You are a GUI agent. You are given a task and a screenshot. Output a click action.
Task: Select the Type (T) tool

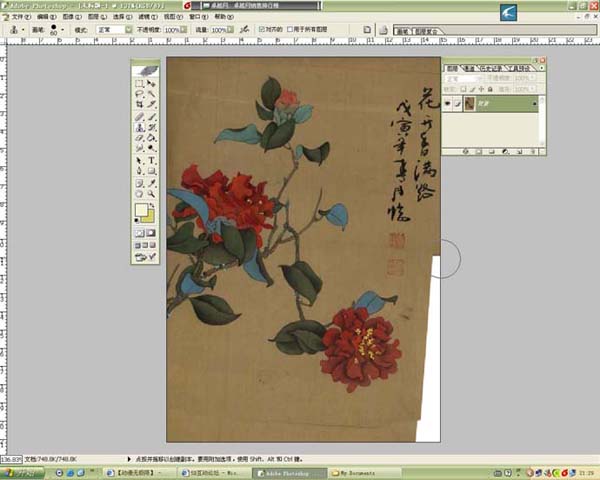tap(152, 160)
